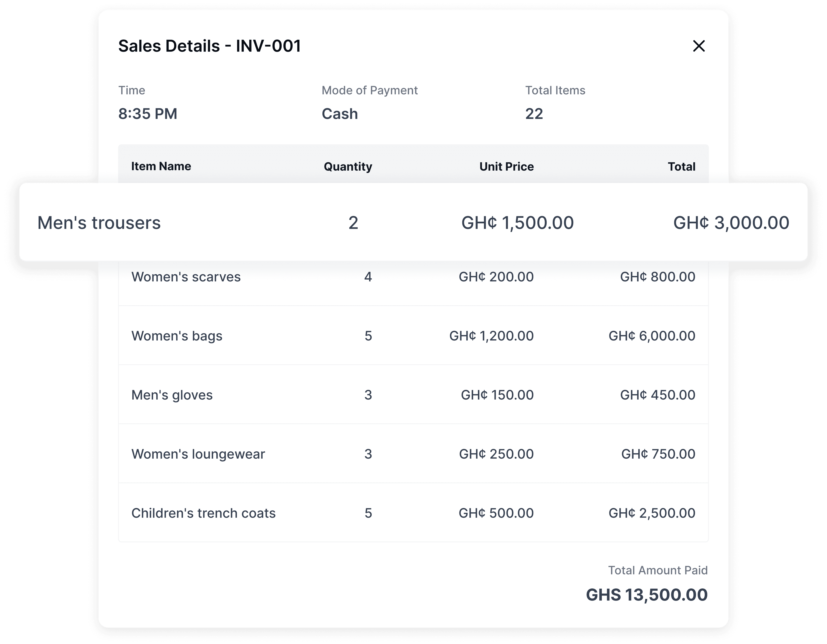This screenshot has width=827, height=644.
Task: Close the Sales Details dialog
Action: (699, 46)
